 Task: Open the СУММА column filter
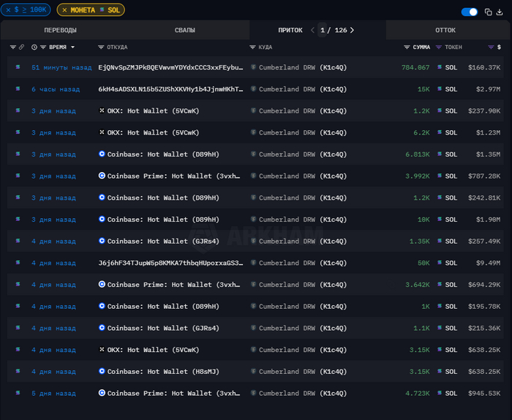pos(407,47)
